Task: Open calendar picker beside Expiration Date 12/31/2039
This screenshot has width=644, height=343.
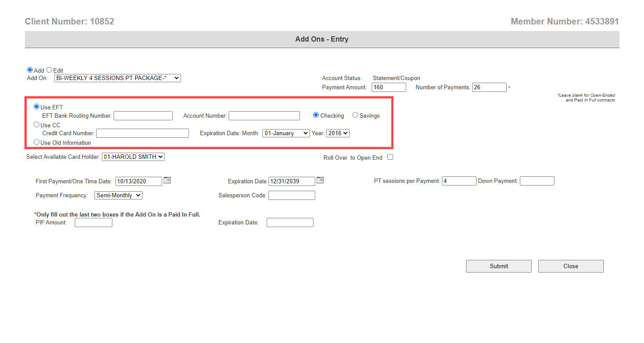Action: coord(320,180)
